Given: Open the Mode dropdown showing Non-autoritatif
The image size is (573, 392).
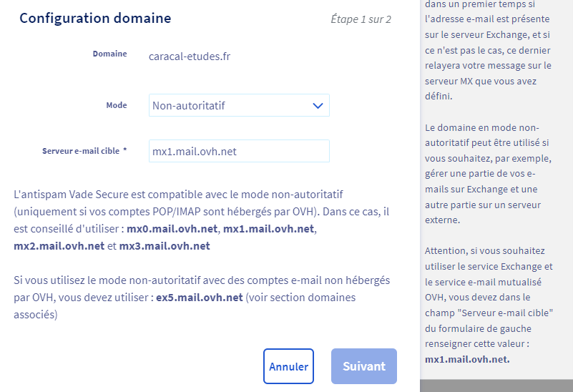Looking at the screenshot, I should (238, 106).
